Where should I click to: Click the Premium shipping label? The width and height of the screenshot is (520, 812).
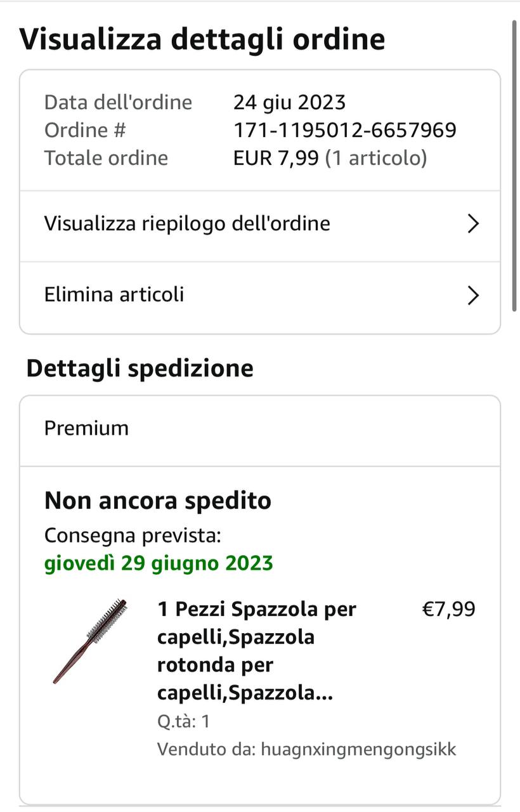coord(86,428)
